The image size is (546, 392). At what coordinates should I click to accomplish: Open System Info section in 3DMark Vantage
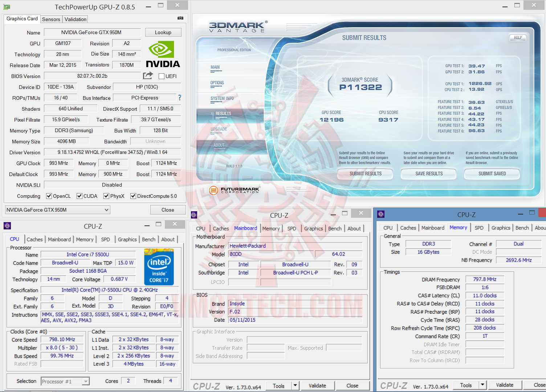click(222, 98)
